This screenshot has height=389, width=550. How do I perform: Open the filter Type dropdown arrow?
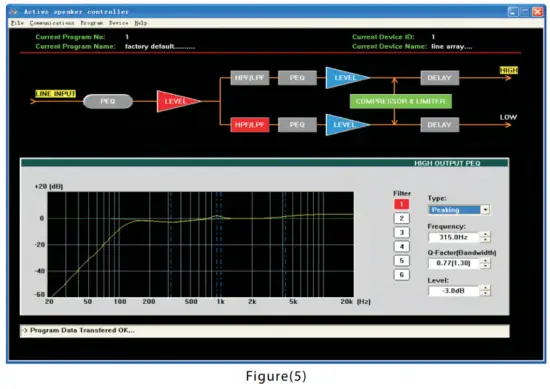point(485,210)
